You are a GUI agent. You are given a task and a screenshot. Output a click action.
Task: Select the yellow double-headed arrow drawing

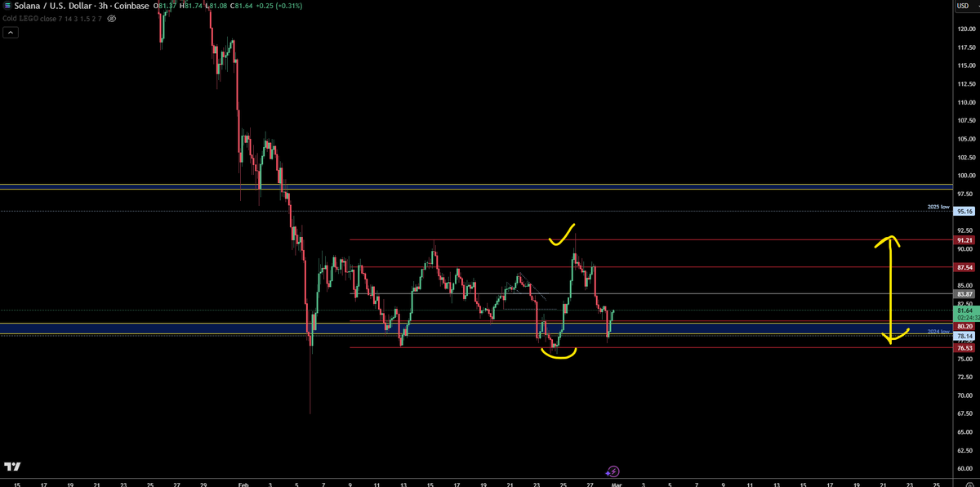[x=890, y=290]
